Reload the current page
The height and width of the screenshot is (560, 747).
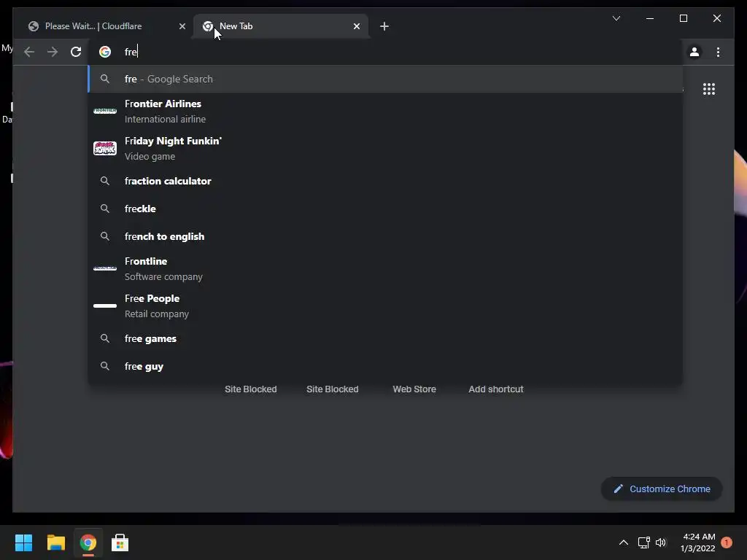point(76,52)
